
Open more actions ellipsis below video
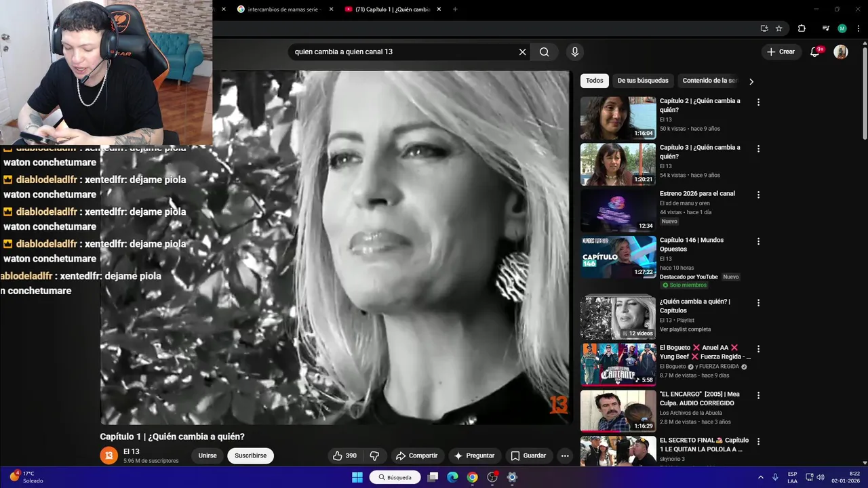click(565, 455)
